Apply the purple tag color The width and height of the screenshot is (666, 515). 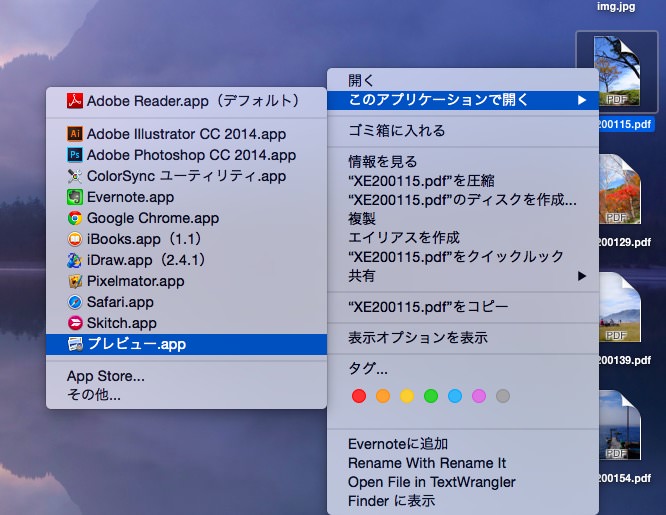tap(479, 396)
